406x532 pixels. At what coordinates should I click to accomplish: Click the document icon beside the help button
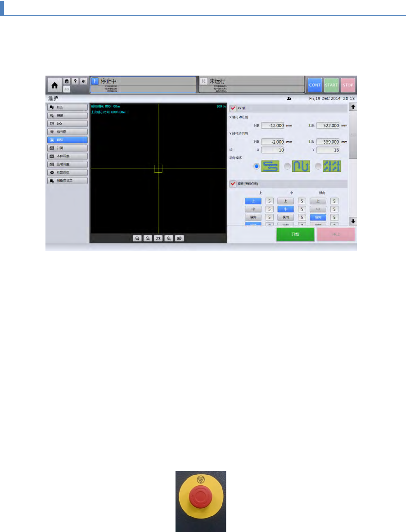(67, 81)
